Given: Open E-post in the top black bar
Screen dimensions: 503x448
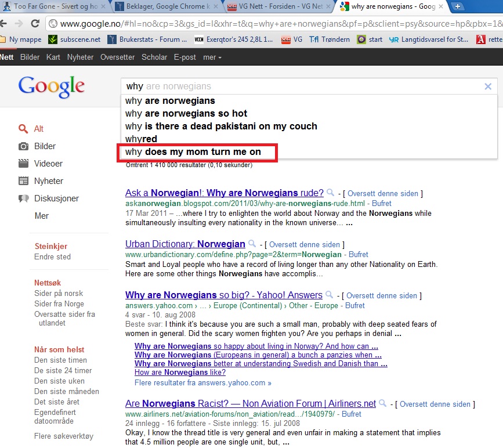Looking at the screenshot, I should coord(184,57).
